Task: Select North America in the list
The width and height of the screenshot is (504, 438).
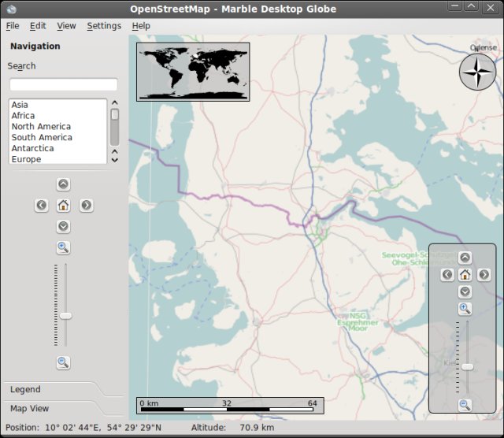Action: (x=41, y=126)
